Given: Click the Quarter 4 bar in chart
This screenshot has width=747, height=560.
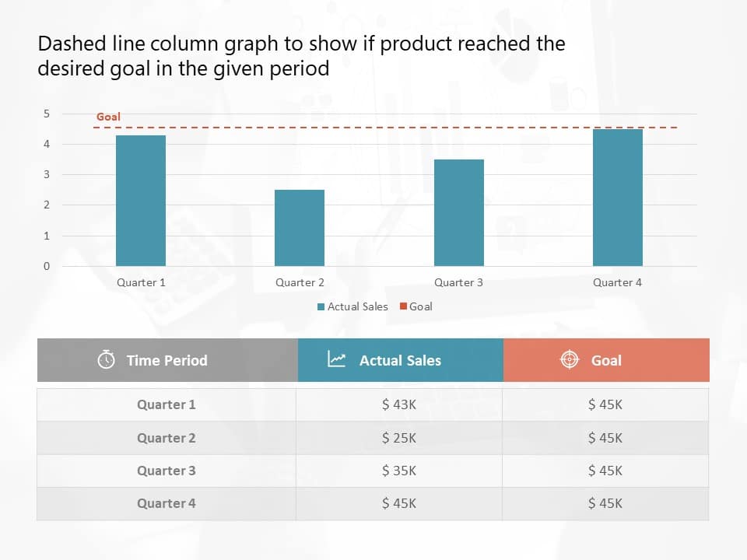Looking at the screenshot, I should [618, 197].
